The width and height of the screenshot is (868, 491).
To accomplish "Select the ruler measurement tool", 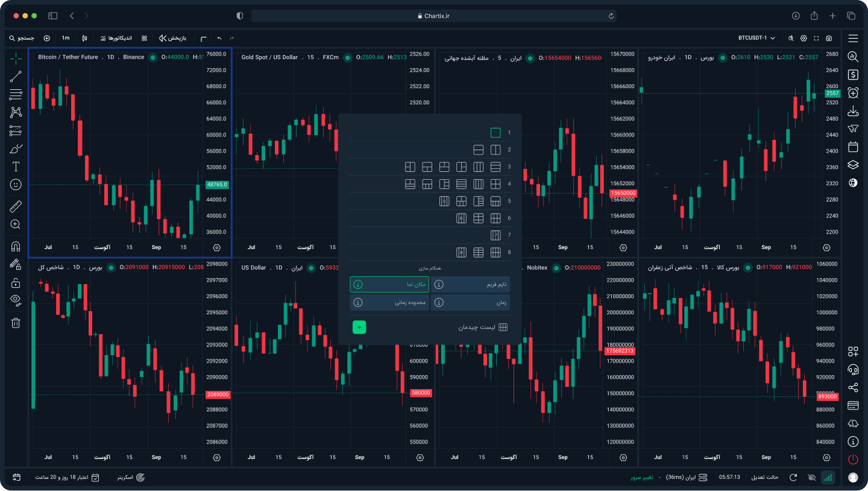I will 16,207.
